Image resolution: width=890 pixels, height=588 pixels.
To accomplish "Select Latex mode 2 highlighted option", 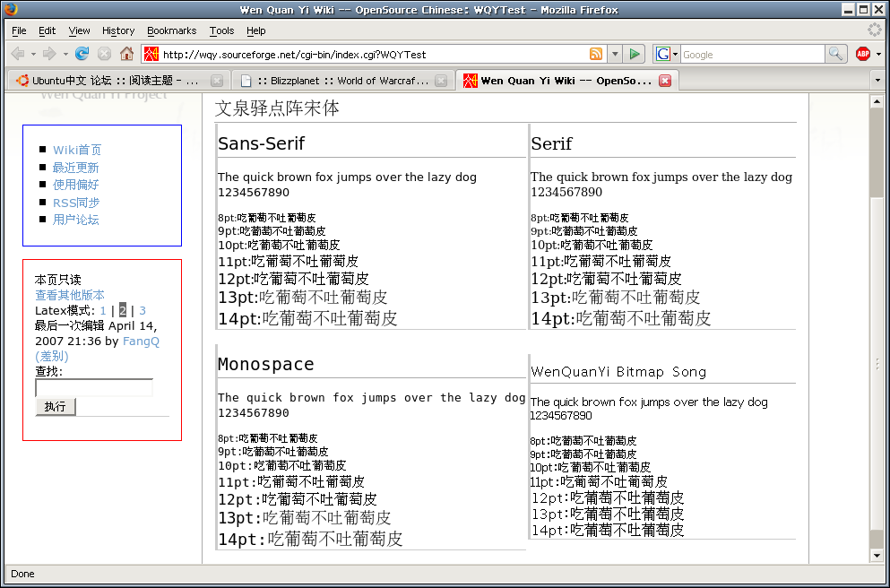I will (x=123, y=310).
